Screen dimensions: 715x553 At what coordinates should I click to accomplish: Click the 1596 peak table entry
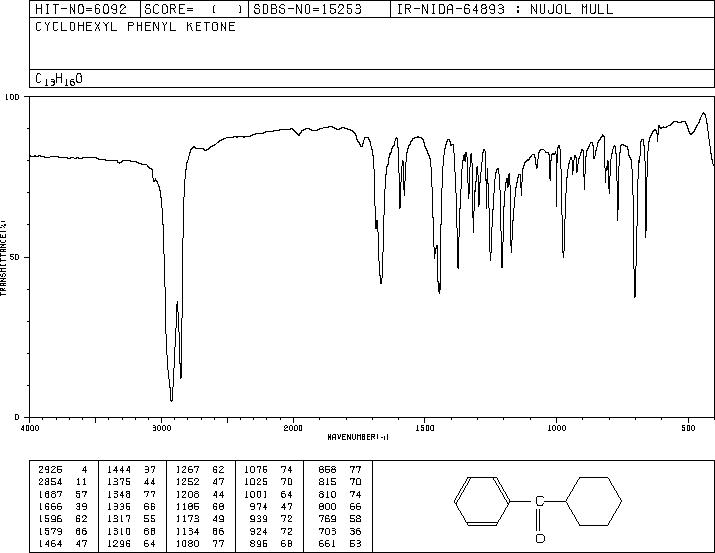50,519
